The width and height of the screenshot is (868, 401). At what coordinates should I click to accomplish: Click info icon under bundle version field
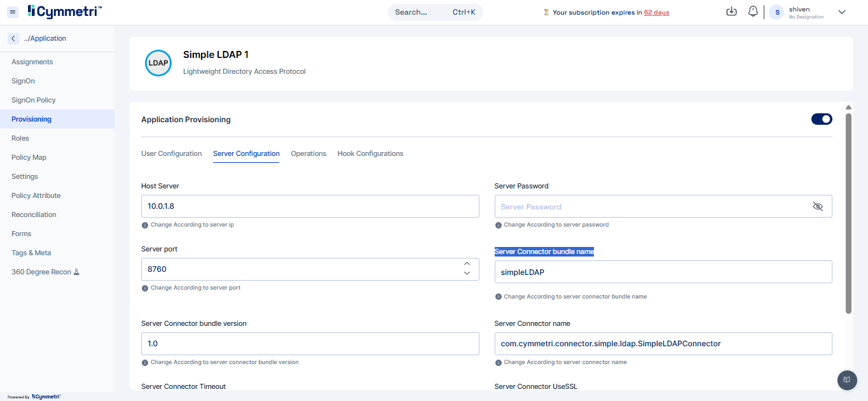145,363
